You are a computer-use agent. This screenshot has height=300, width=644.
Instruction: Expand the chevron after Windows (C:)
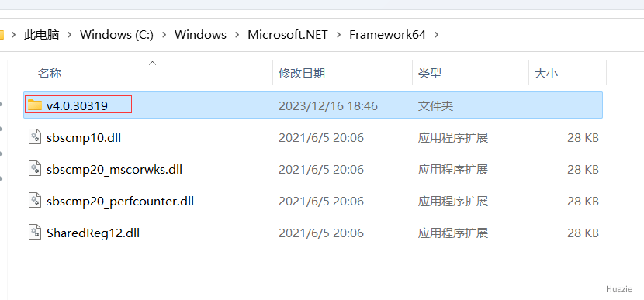pos(164,35)
